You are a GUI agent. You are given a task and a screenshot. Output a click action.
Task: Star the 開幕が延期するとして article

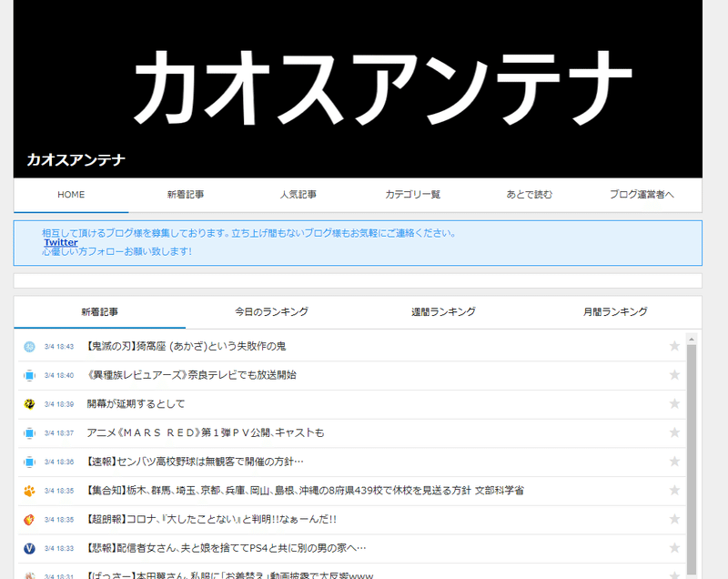click(674, 403)
